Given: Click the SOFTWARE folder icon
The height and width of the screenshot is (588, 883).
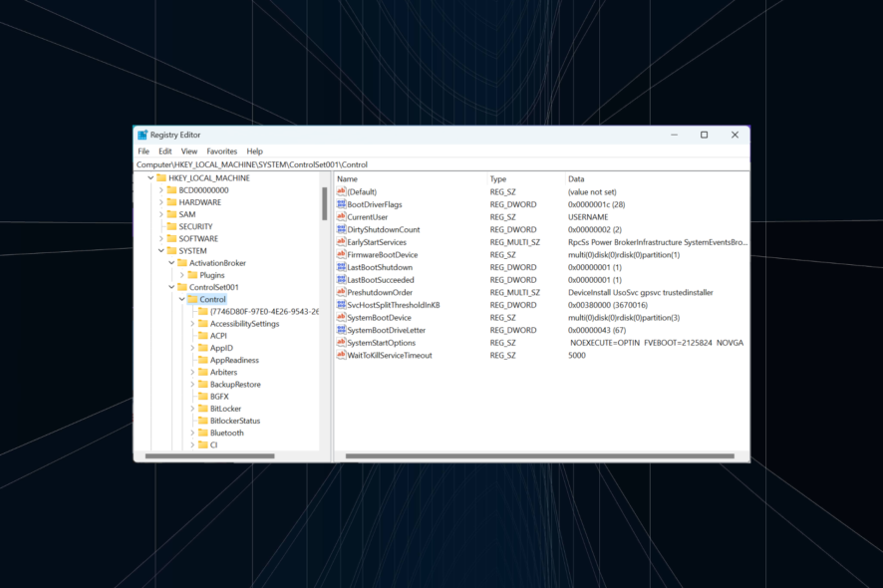Looking at the screenshot, I should [x=171, y=238].
